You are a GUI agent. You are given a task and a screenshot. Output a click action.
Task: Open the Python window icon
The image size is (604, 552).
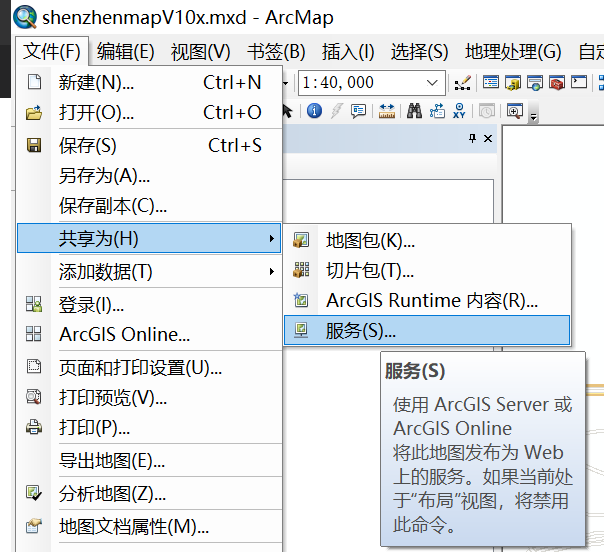(x=579, y=82)
